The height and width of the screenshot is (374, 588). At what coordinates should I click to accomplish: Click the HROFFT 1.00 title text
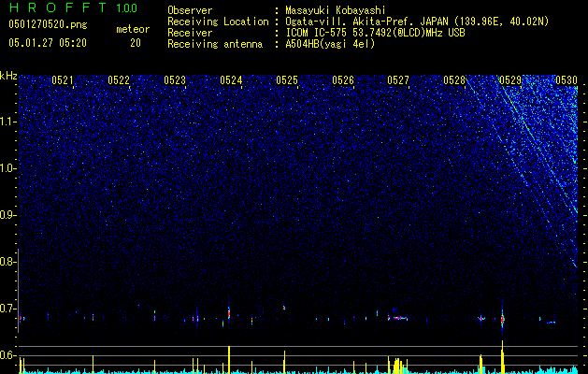[x=74, y=7]
